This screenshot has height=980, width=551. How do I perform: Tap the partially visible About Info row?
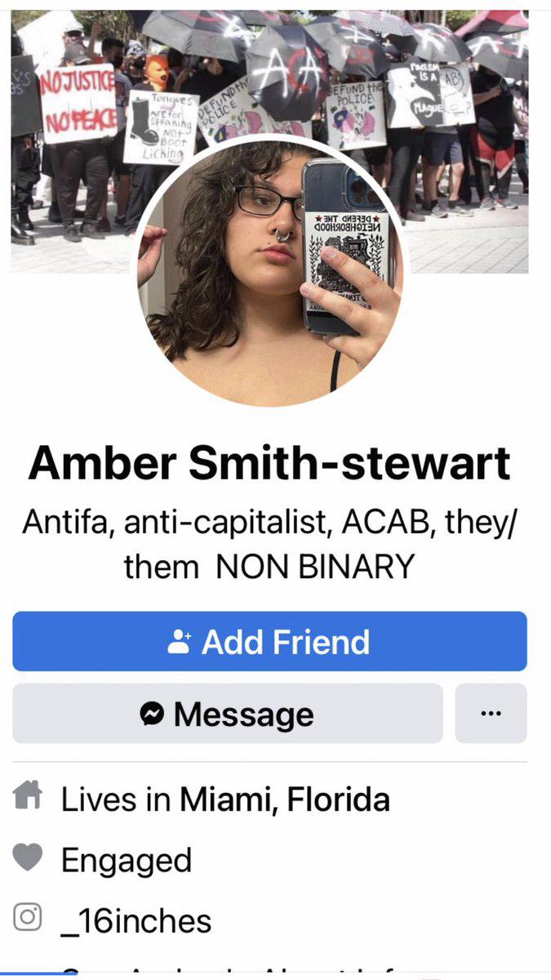(269, 973)
